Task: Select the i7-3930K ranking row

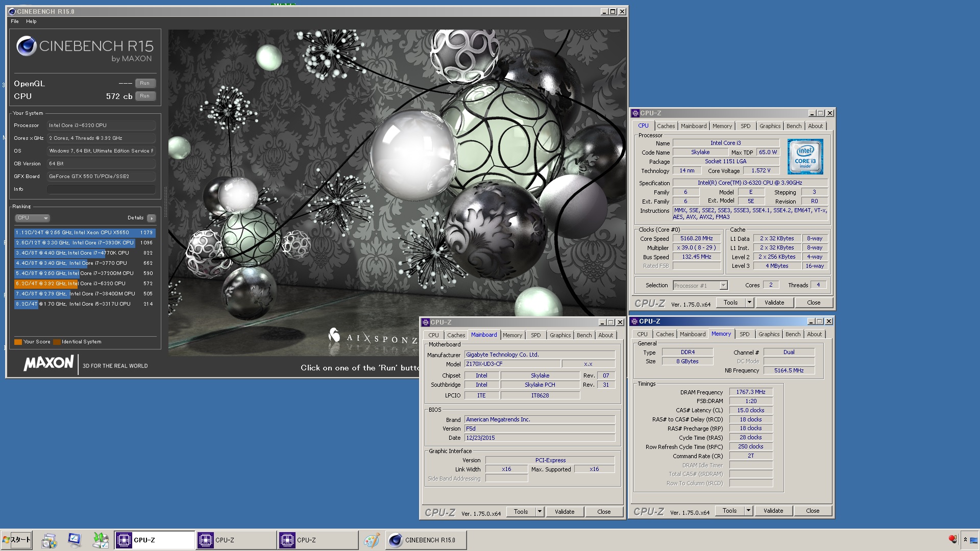Action: [x=84, y=243]
